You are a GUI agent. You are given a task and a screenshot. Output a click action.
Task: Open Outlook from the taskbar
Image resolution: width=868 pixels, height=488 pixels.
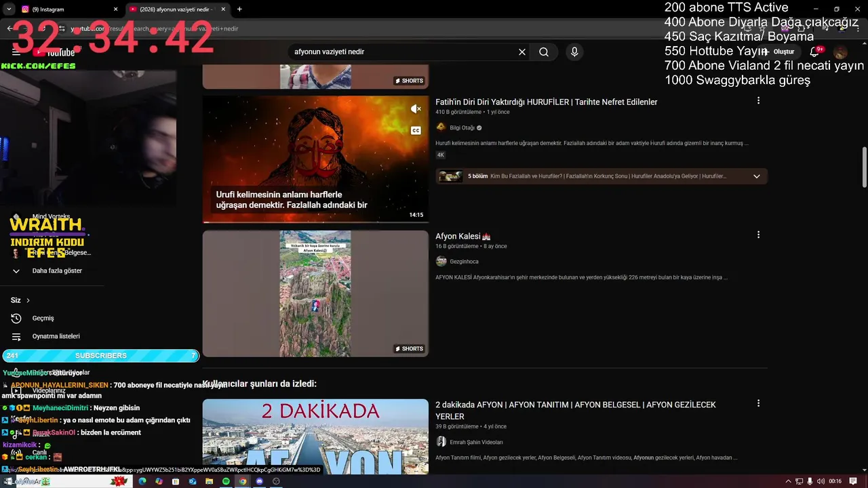click(193, 481)
